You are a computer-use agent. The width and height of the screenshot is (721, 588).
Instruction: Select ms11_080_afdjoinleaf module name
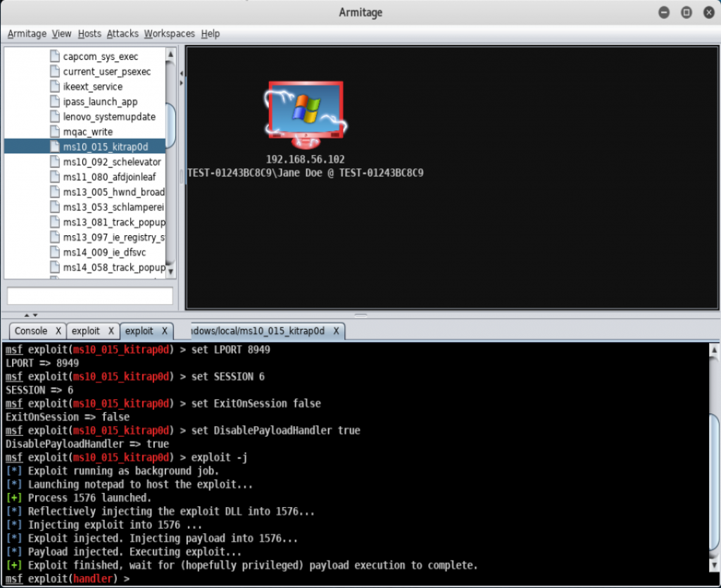coord(109,177)
